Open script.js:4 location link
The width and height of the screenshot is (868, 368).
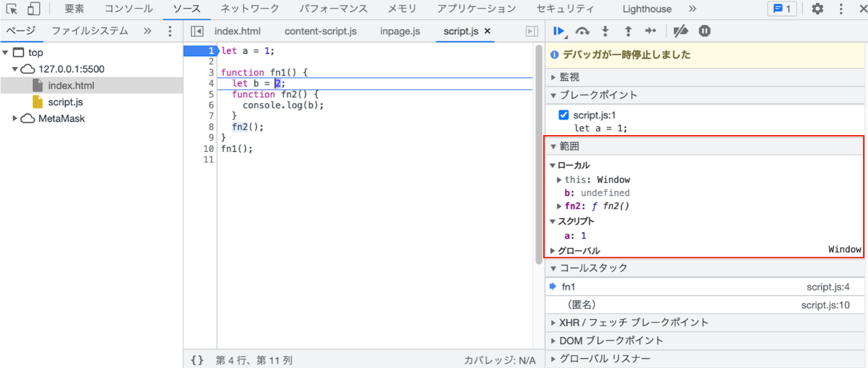[x=828, y=287]
